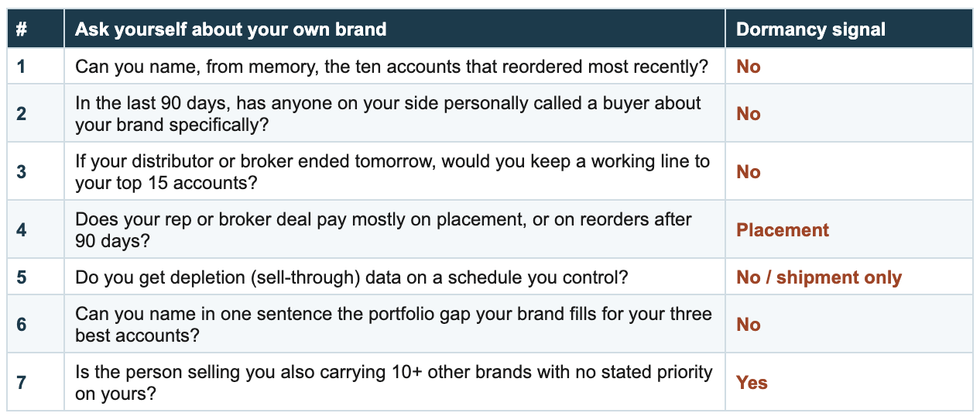
Task: Select the 'Placement' dormancy signal
Action: point(783,230)
